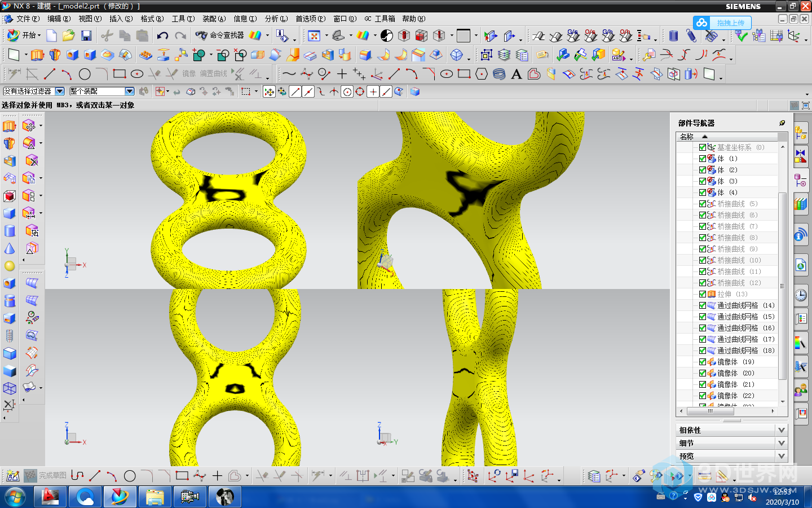Sort the navigator by 名称 column header
Viewport: 812px width, 508px height.
click(726, 137)
